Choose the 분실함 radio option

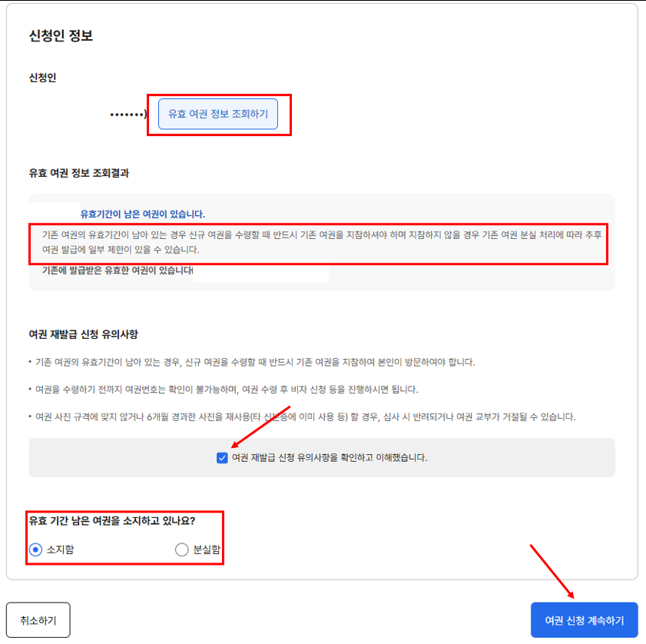pos(182,549)
